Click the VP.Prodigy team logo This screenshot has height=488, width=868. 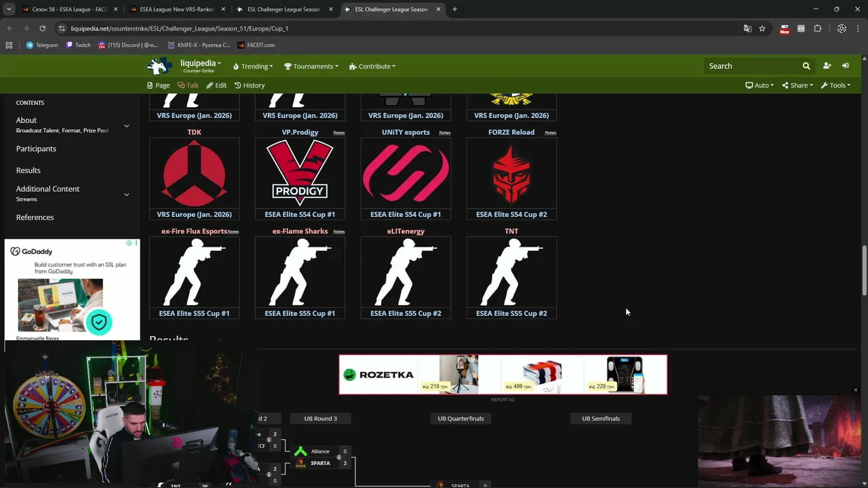click(x=300, y=174)
